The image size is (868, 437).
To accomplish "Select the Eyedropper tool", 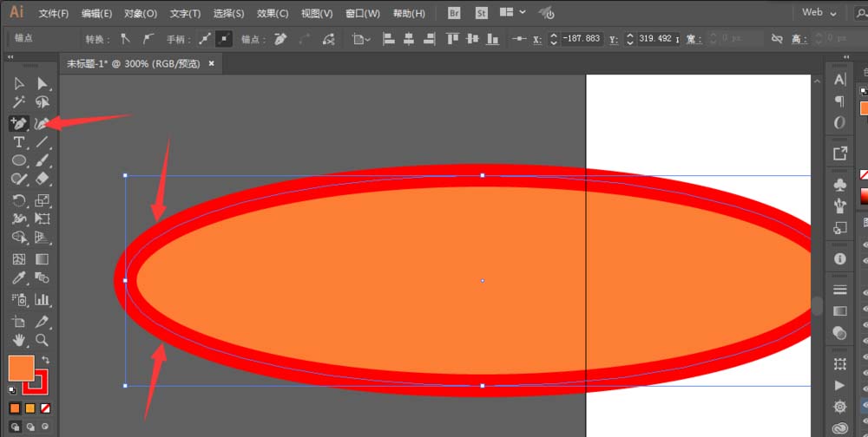I will [19, 277].
